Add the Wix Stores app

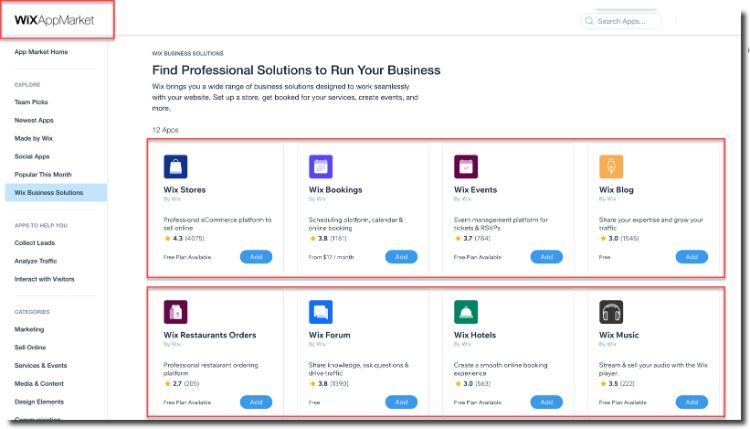click(256, 257)
